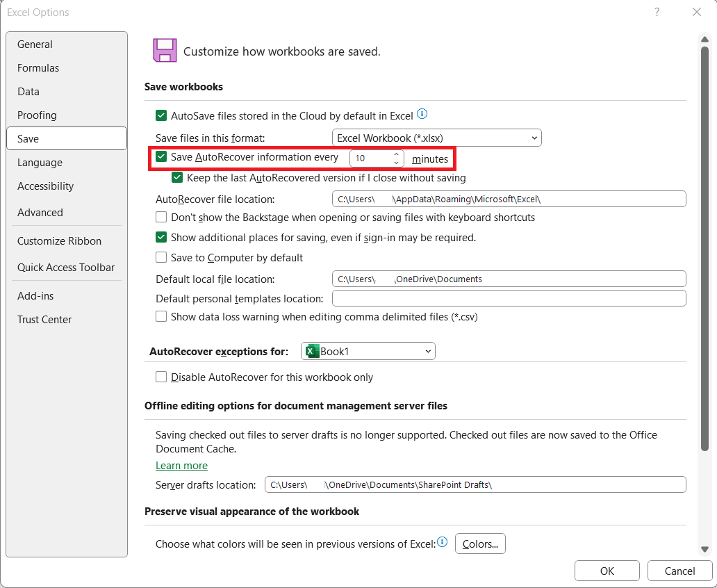Open Customize Ribbon settings
This screenshot has width=717, height=588.
click(67, 241)
